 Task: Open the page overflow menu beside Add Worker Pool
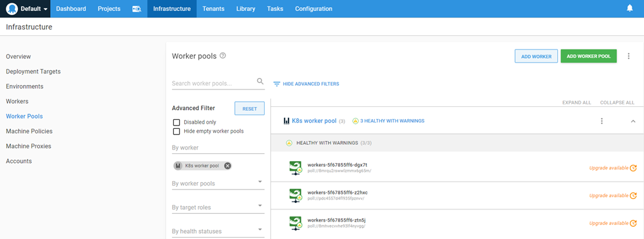[629, 56]
